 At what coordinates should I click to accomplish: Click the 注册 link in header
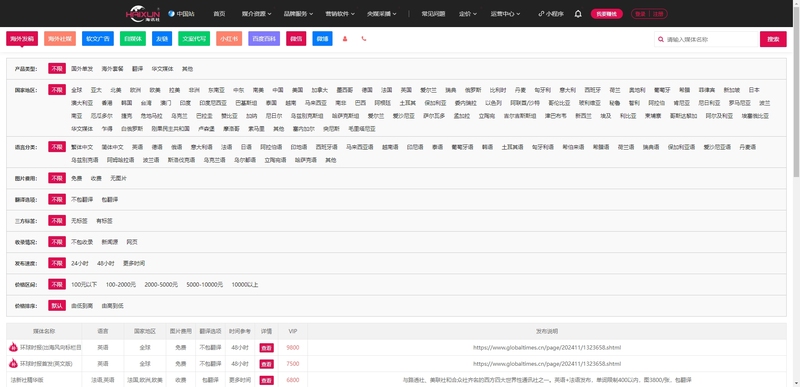(658, 14)
